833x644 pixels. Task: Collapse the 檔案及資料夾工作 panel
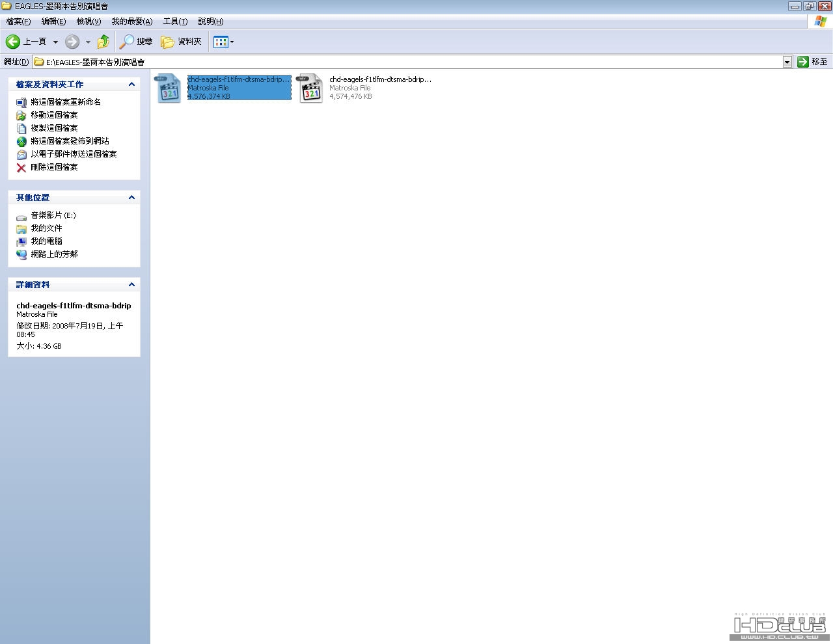[131, 85]
